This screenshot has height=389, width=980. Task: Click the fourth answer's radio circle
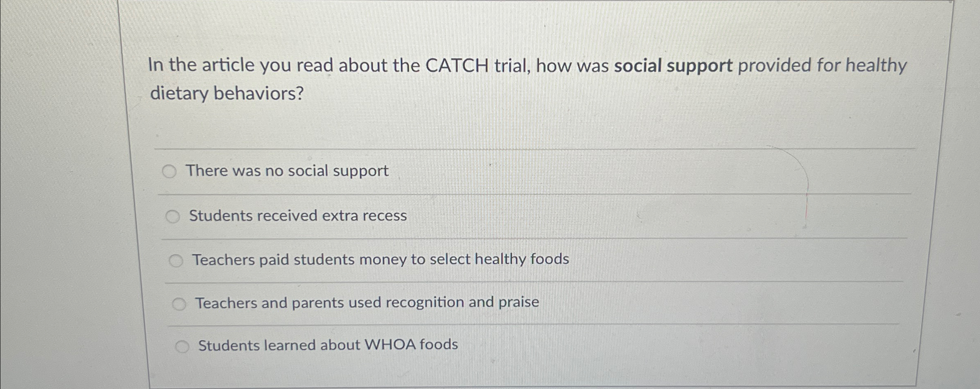(180, 303)
